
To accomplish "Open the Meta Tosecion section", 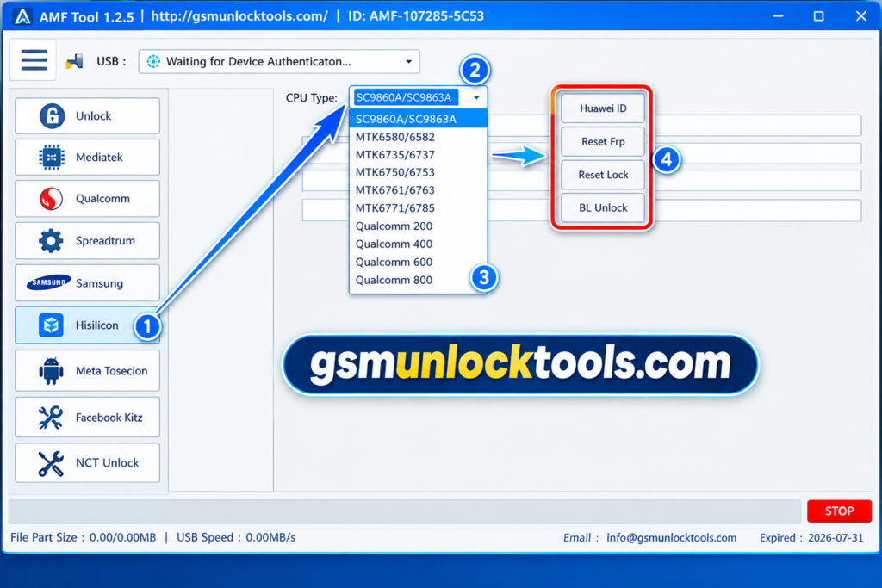I will 87,370.
